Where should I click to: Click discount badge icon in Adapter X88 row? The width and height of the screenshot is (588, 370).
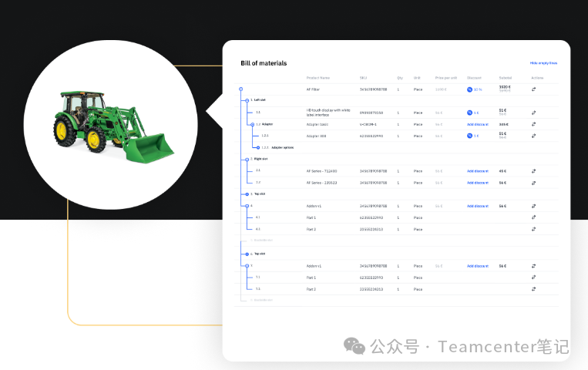tap(469, 136)
